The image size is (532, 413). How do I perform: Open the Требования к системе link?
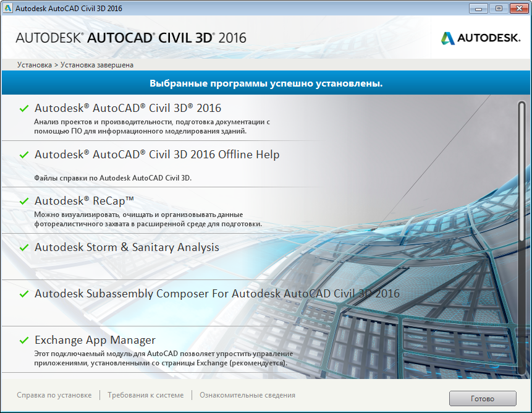[x=146, y=395]
